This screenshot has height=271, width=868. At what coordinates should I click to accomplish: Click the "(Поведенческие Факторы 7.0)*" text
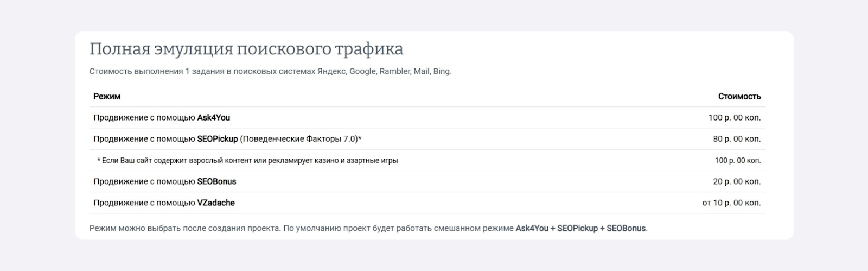tap(301, 138)
